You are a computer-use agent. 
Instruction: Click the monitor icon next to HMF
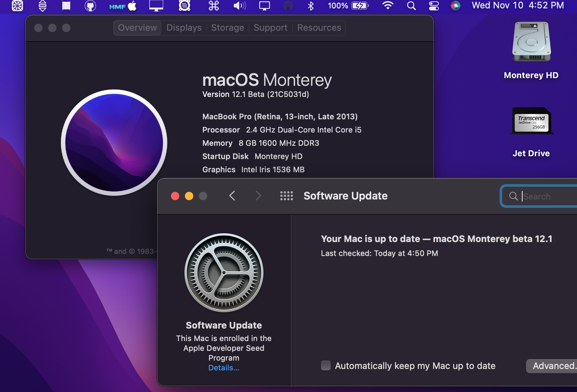coord(156,6)
